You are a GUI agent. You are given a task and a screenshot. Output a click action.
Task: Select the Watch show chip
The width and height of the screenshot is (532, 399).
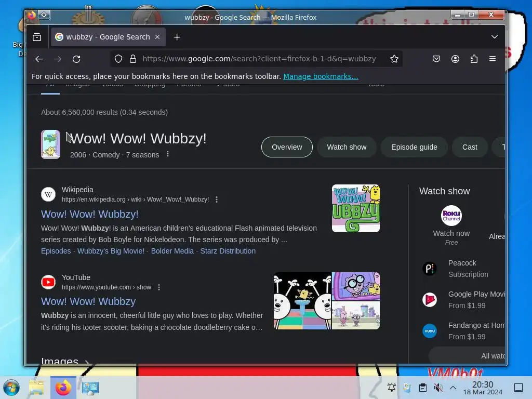click(x=347, y=147)
